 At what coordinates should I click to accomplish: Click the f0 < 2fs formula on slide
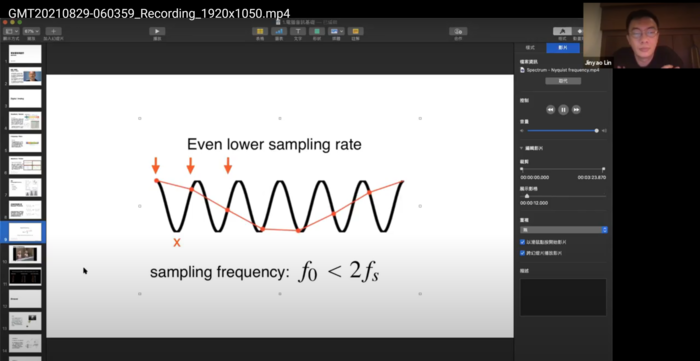339,271
